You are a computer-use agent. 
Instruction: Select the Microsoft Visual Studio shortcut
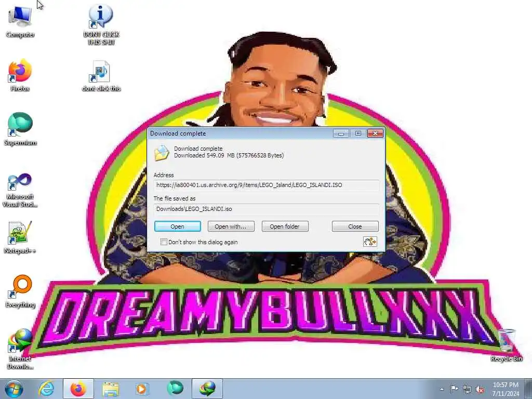pos(20,189)
